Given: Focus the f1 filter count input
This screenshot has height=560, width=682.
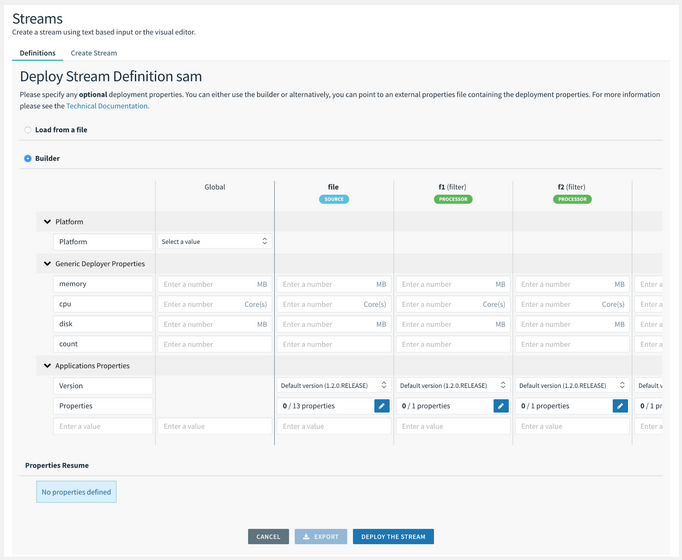Looking at the screenshot, I should coord(453,344).
